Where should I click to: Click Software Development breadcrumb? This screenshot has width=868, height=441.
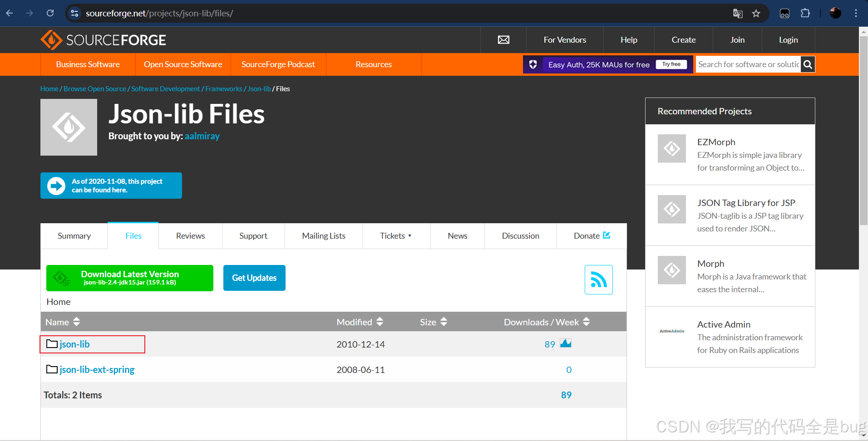click(x=166, y=89)
